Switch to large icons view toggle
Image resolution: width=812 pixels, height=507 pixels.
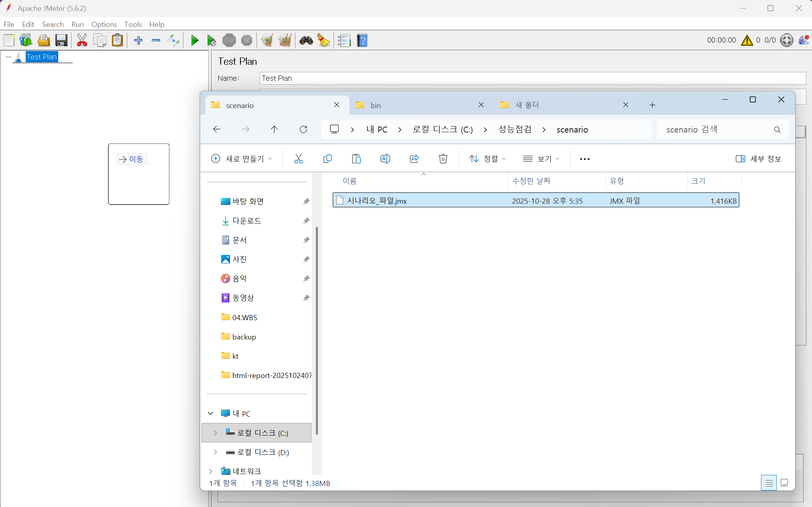(784, 482)
